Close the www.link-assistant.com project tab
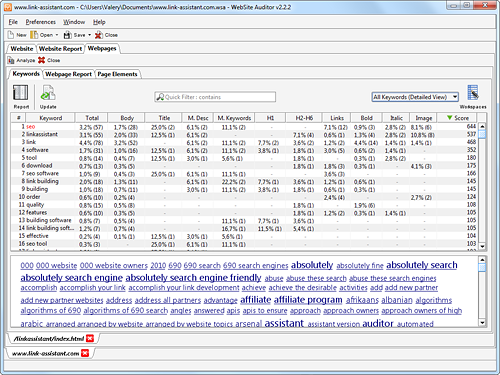This screenshot has height=375, width=500. click(85, 353)
